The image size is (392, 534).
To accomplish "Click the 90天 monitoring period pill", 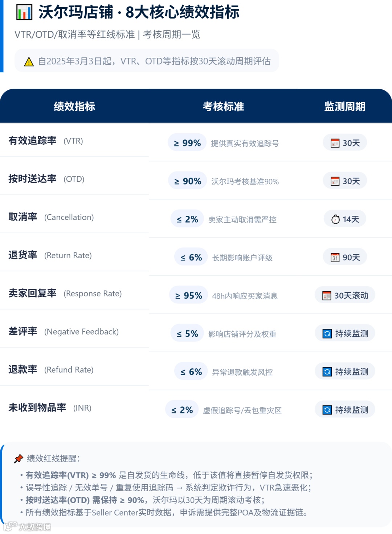I will [x=345, y=257].
